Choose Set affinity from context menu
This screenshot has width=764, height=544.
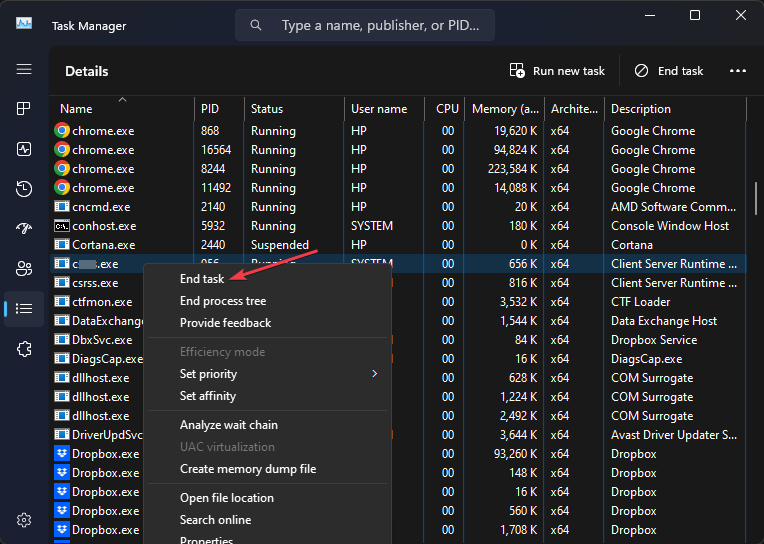pyautogui.click(x=208, y=396)
